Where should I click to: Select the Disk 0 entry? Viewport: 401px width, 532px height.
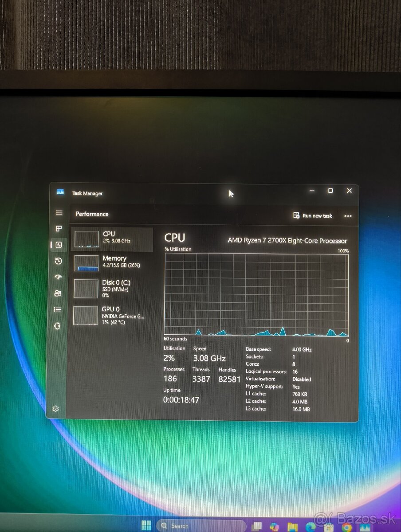(x=111, y=288)
